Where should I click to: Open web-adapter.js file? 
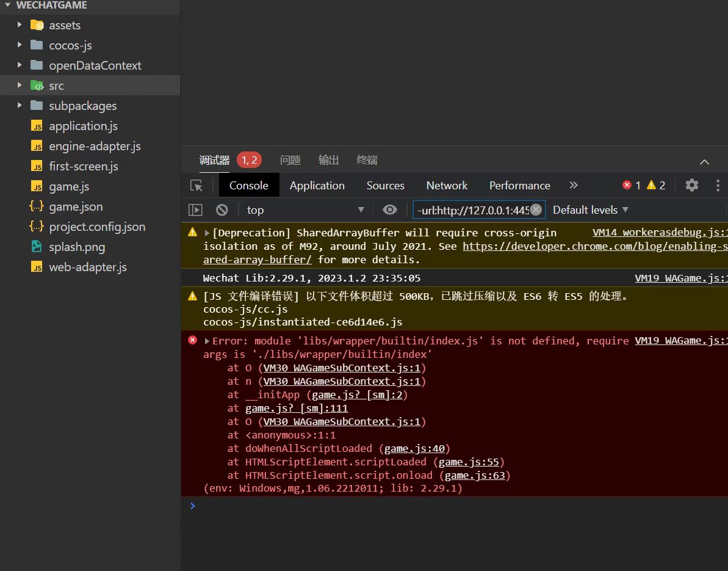[x=88, y=267]
